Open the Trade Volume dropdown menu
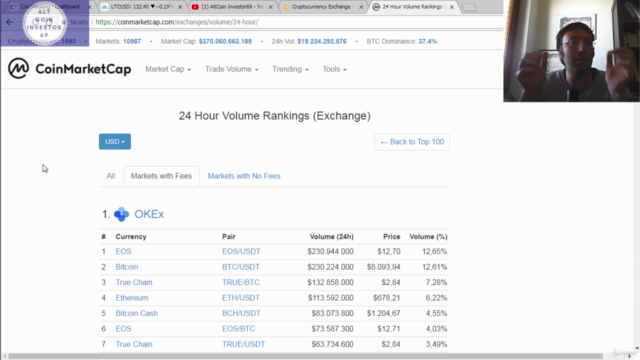This screenshot has height=360, width=640. coord(231,69)
